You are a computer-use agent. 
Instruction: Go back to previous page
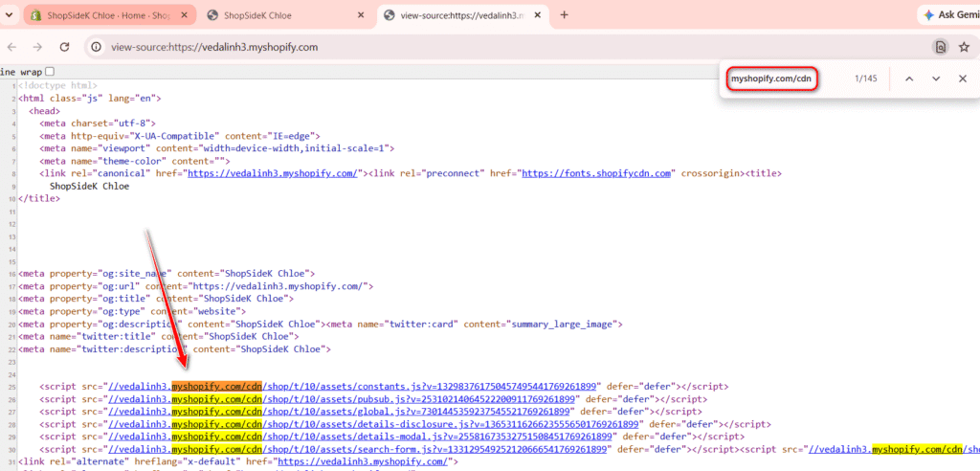(x=11, y=47)
